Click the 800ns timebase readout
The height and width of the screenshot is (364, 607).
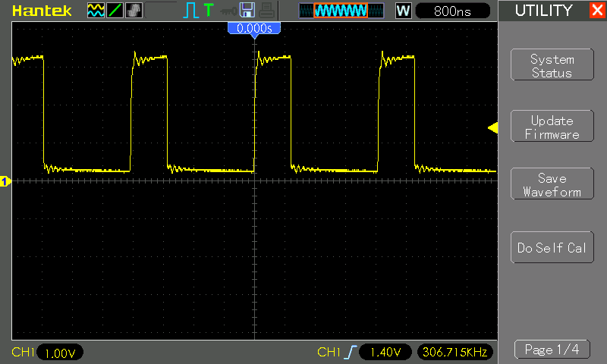click(x=454, y=11)
